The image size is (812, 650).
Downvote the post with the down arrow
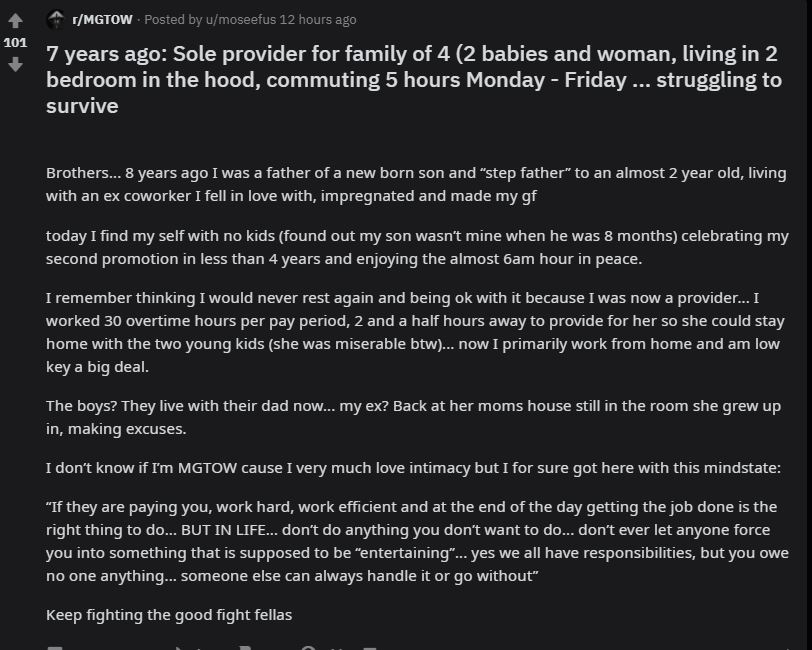pyautogui.click(x=15, y=65)
